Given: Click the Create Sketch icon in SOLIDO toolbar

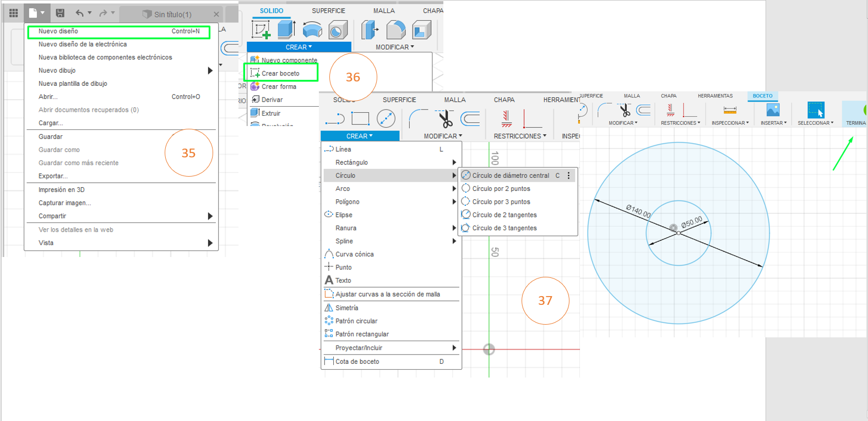Looking at the screenshot, I should tap(261, 30).
